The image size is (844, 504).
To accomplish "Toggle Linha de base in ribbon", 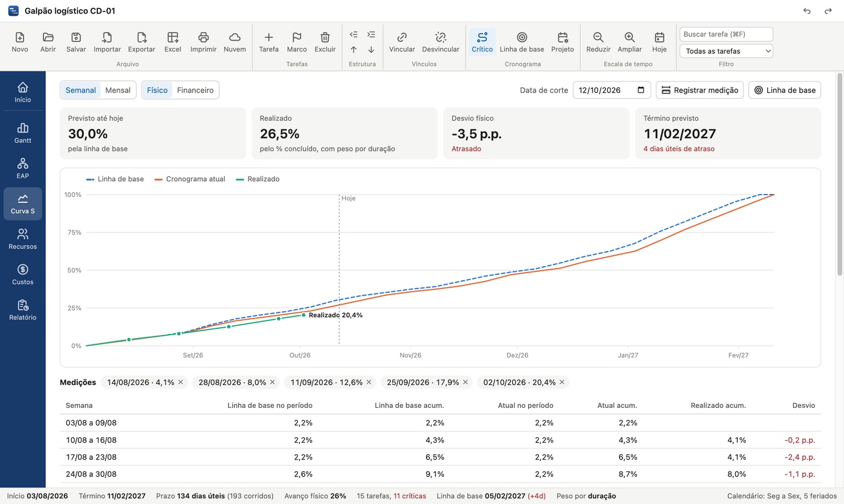I will (522, 42).
